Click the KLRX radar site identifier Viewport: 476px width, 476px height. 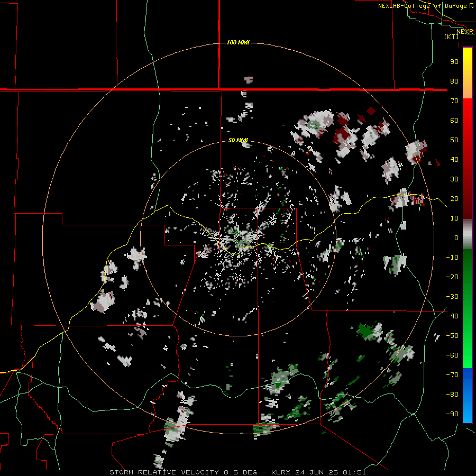[281, 472]
